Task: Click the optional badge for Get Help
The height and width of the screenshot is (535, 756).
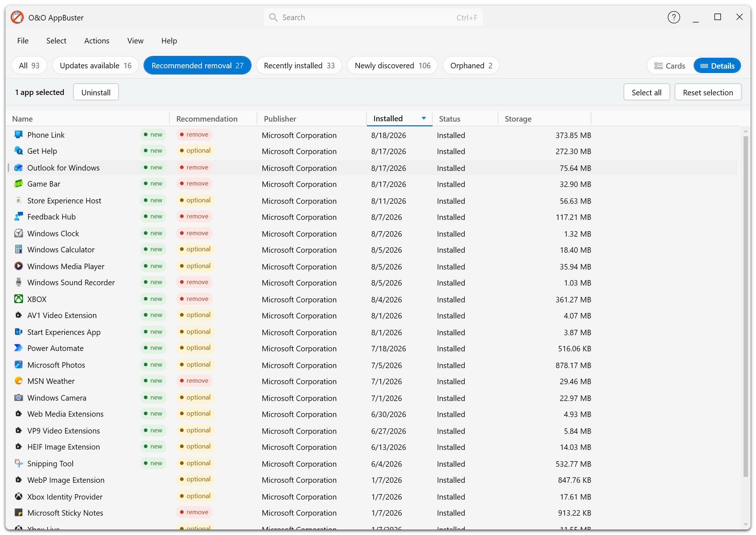Action: (x=195, y=150)
